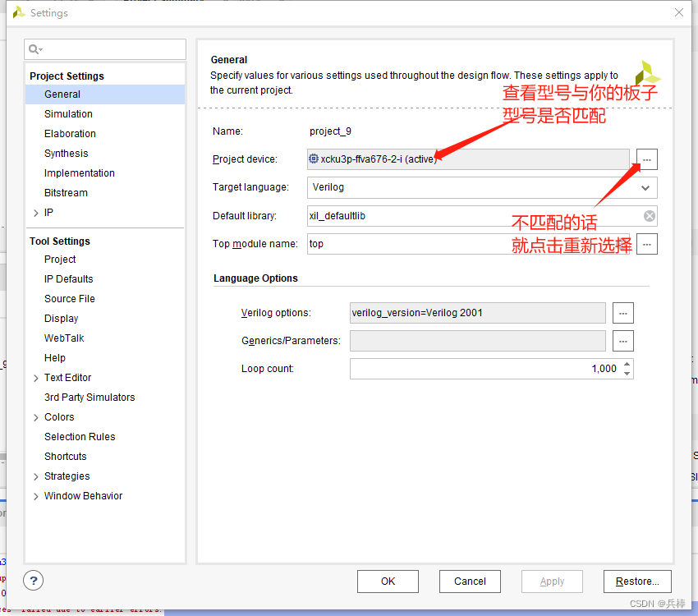Click the project name project_9 text

point(330,131)
